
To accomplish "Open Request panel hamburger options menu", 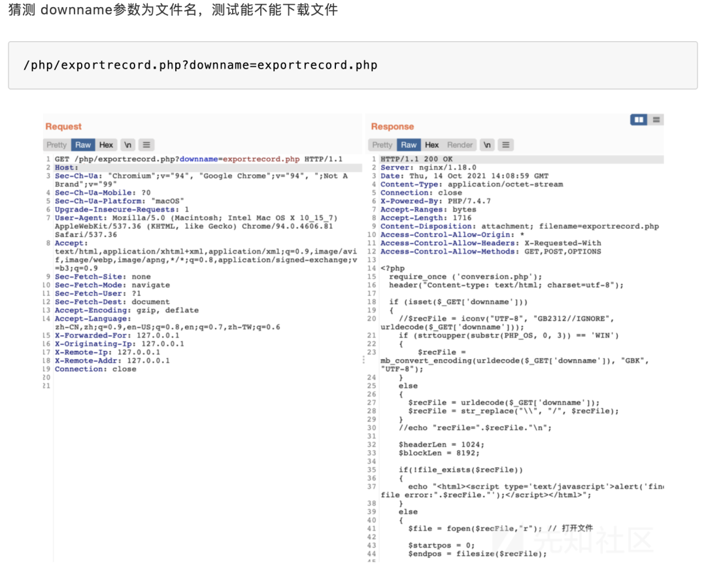I will [x=146, y=145].
